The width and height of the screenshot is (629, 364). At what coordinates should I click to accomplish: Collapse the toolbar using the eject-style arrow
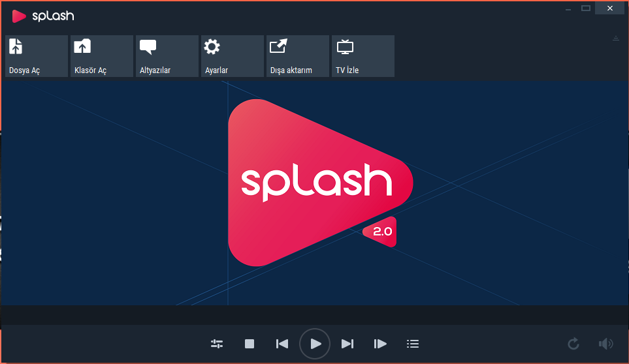[x=616, y=38]
